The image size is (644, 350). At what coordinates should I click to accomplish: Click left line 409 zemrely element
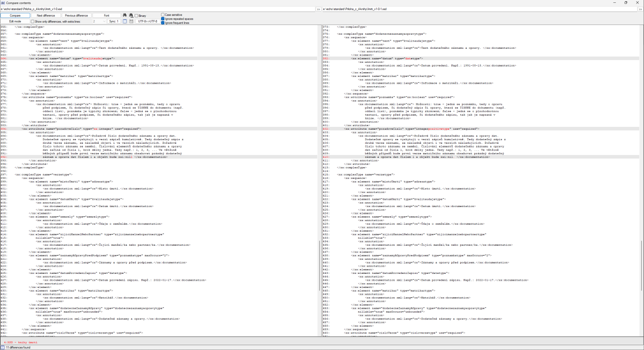point(69,217)
